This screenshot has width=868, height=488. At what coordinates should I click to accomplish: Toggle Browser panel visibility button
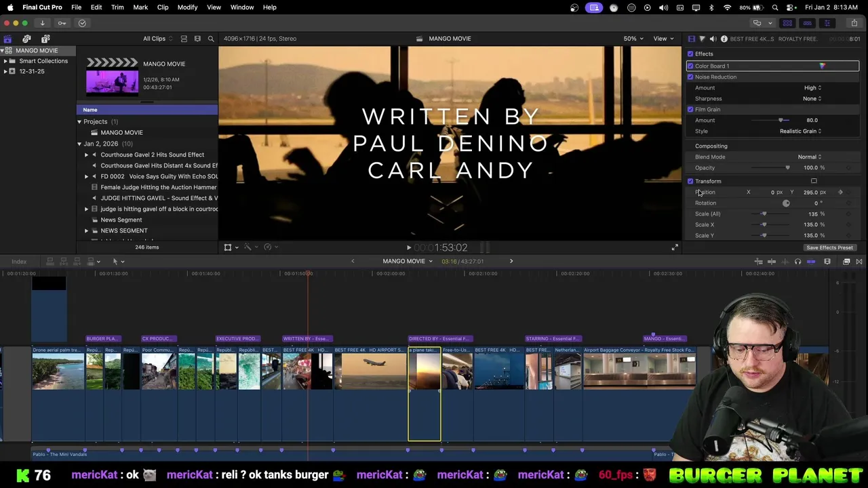787,23
